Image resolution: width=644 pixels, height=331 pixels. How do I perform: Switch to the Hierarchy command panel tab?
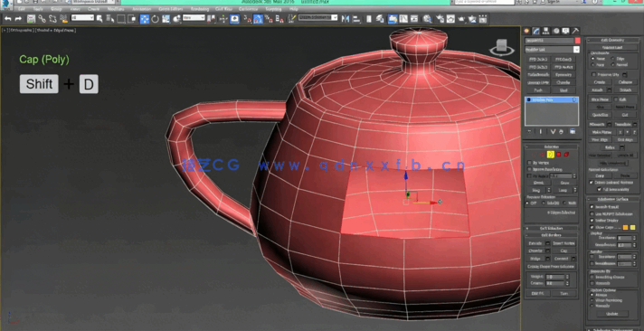(x=545, y=32)
